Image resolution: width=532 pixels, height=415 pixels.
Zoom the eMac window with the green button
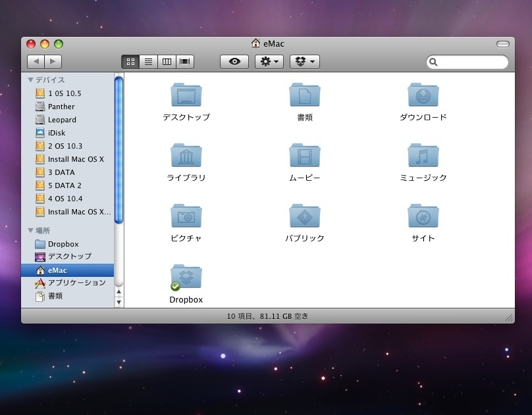click(x=59, y=44)
